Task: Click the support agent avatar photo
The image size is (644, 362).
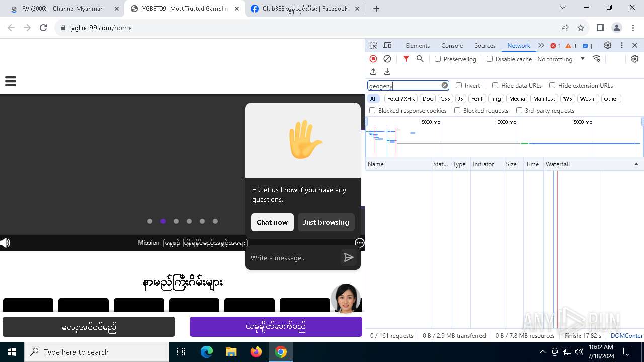Action: (346, 299)
